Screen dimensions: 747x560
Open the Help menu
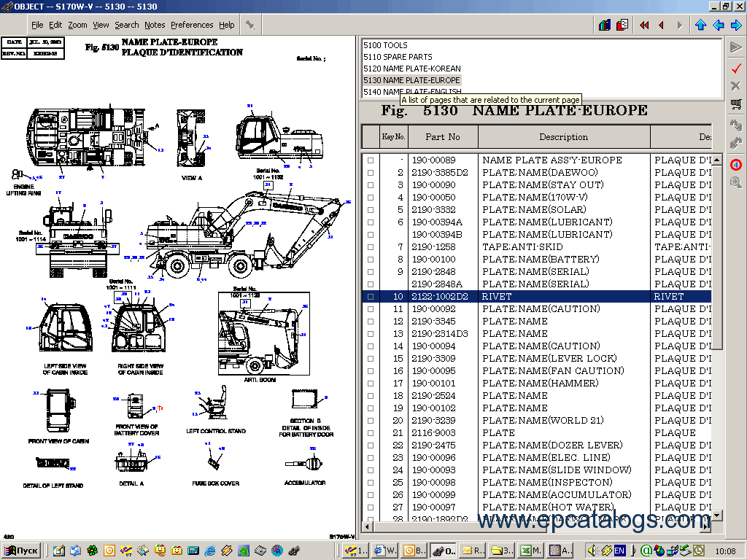coord(227,25)
